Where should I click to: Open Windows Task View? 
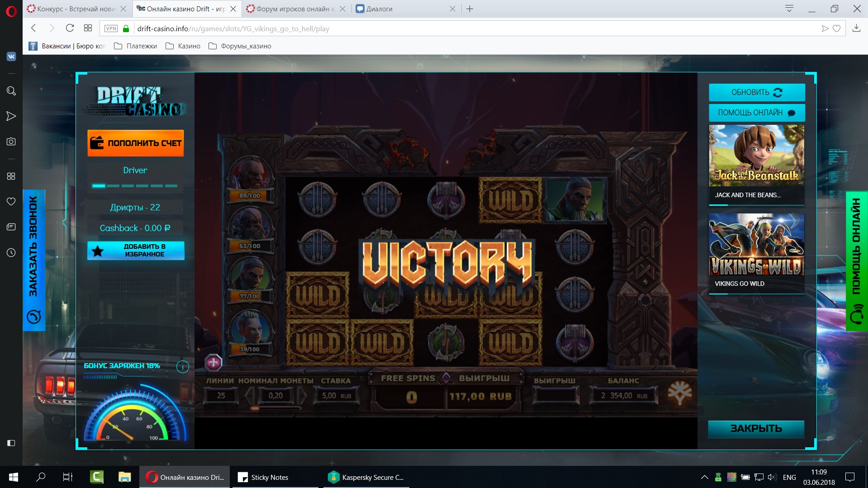point(68,477)
